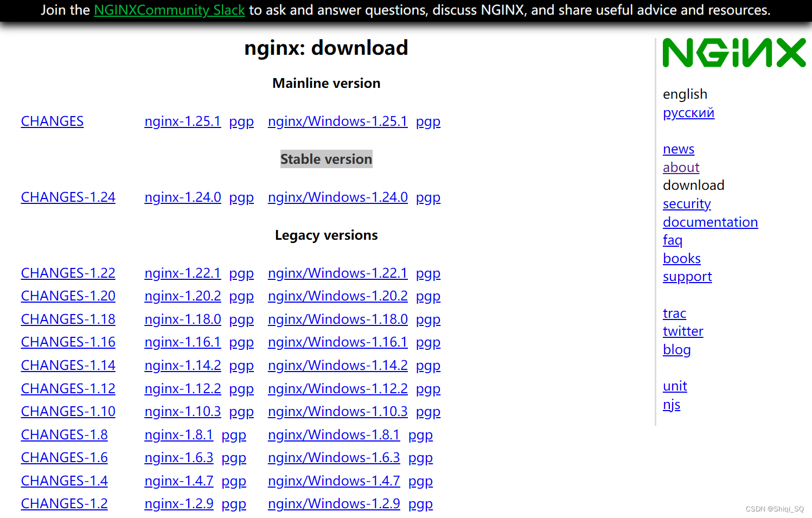Open the njs project link
812x518 pixels.
pos(672,404)
